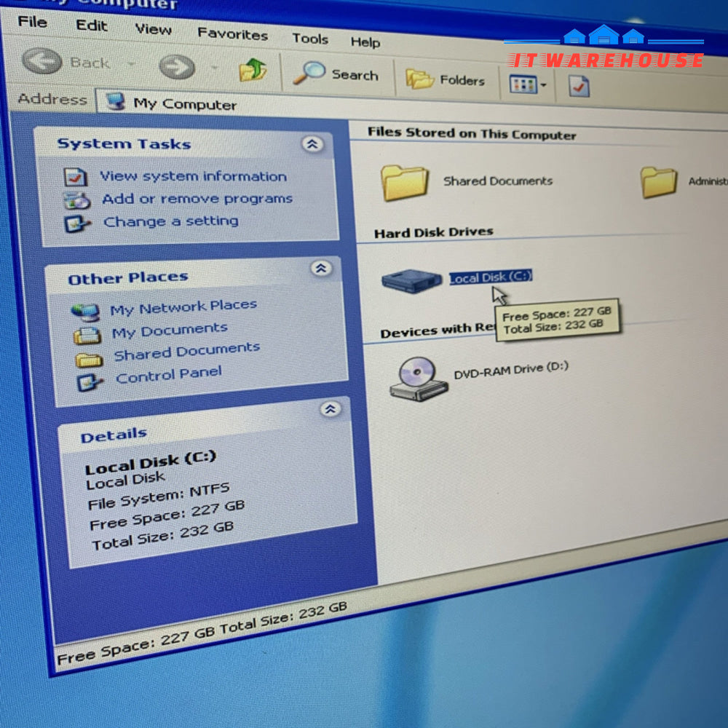728x728 pixels.
Task: Collapse the Details panel
Action: [x=330, y=409]
